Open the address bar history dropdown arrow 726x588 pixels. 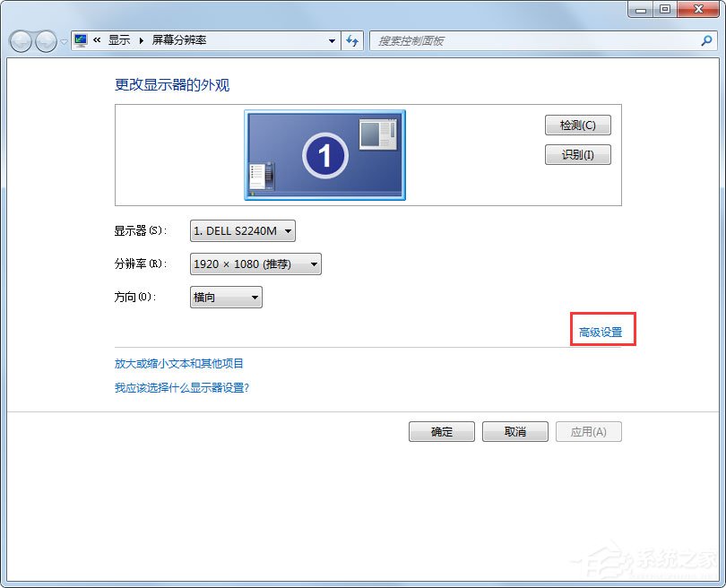click(x=332, y=40)
